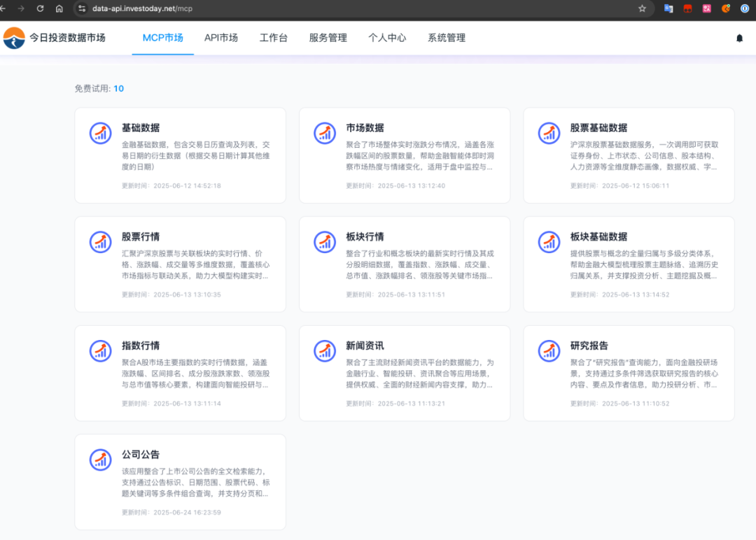The height and width of the screenshot is (540, 756).
Task: Click the 公司公告 card chart icon
Action: coord(100,460)
